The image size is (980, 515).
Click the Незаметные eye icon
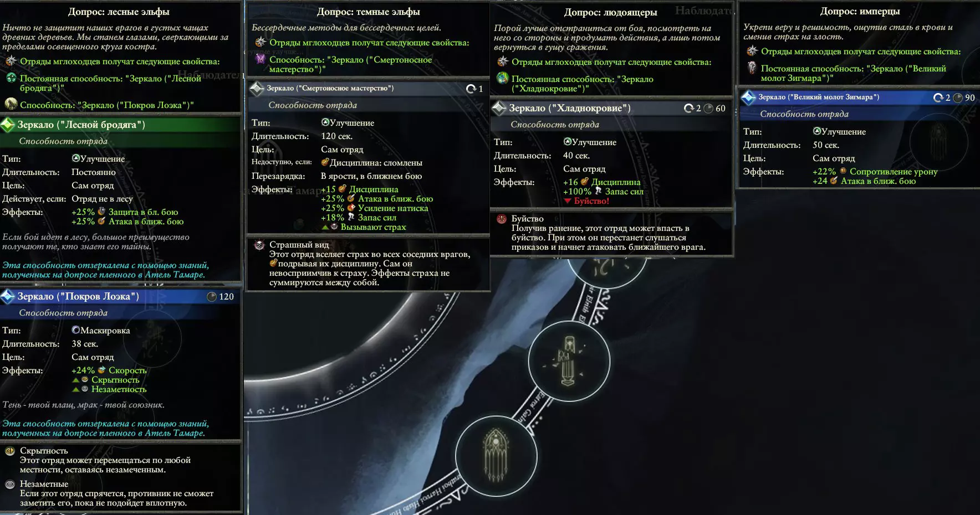(x=9, y=485)
